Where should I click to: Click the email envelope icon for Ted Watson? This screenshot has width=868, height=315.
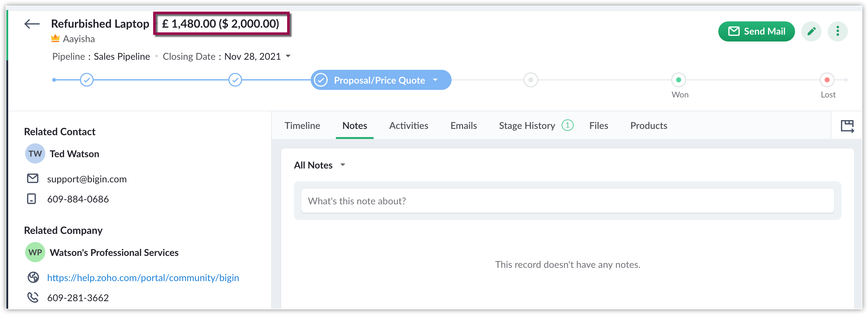(x=33, y=178)
